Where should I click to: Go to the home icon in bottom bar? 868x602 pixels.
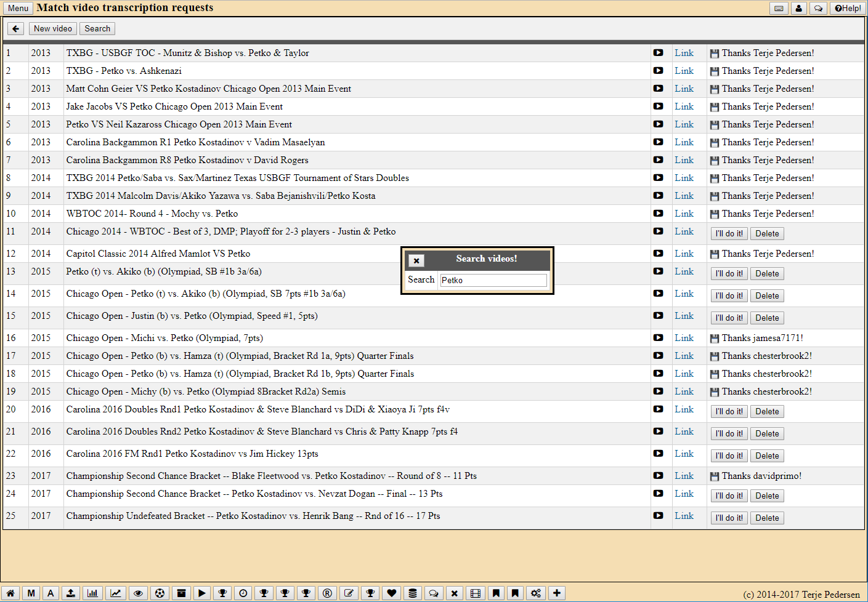click(x=10, y=593)
